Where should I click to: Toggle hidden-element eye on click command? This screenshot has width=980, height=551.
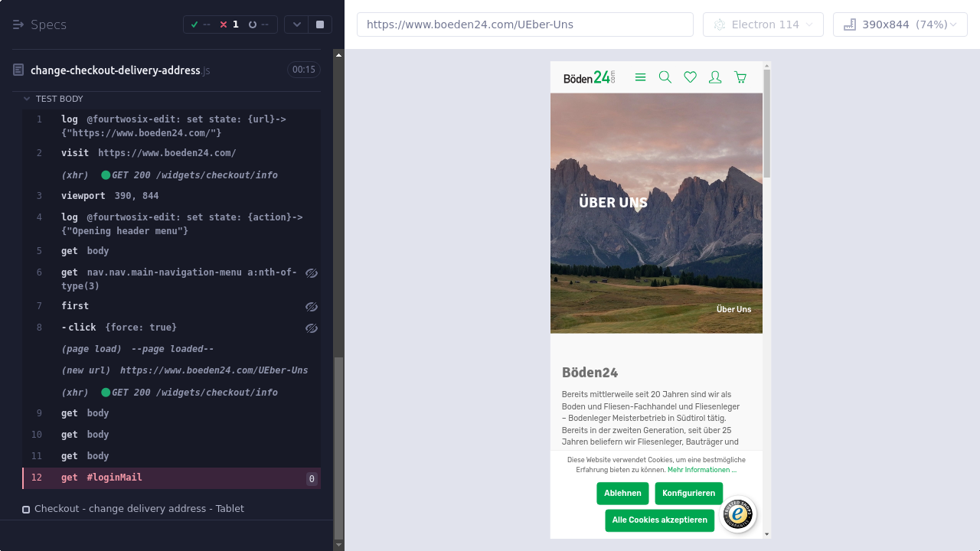[x=311, y=328]
